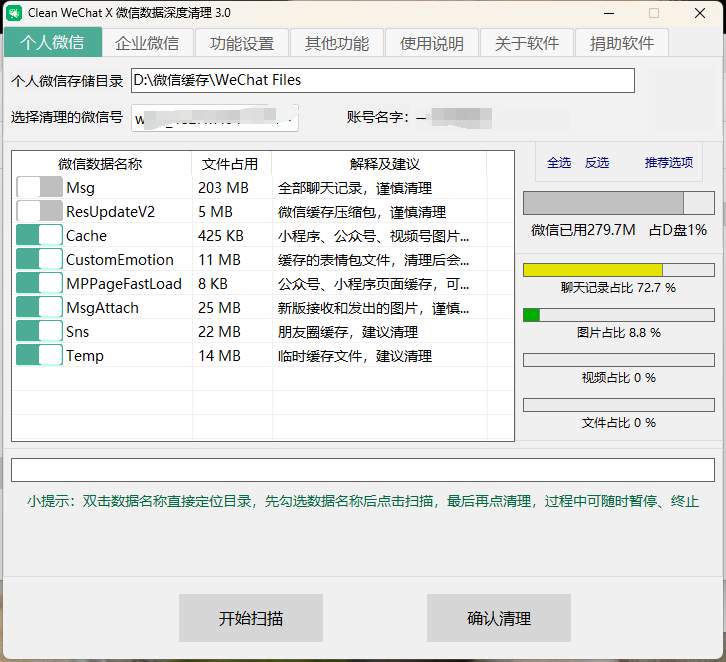Select the MPPageFastLoad data name
Image resolution: width=726 pixels, height=662 pixels.
pyautogui.click(x=124, y=284)
